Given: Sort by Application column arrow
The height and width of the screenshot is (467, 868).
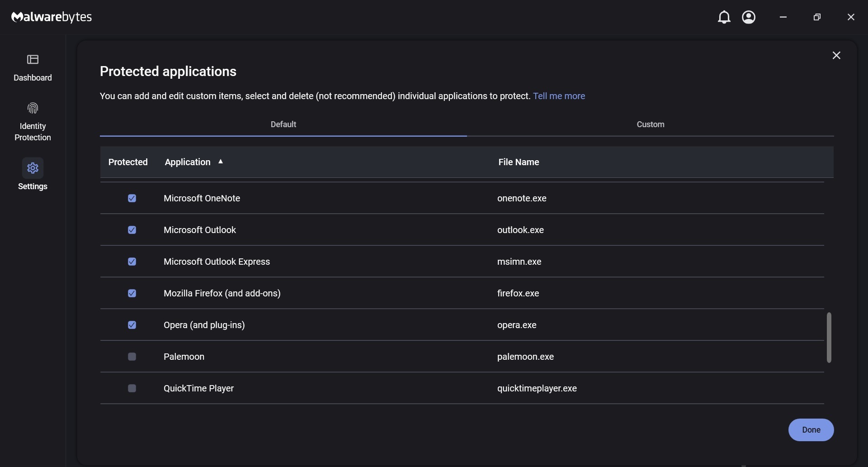Looking at the screenshot, I should pos(221,162).
